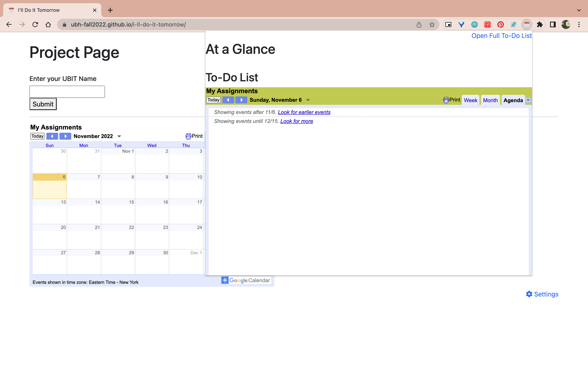Focus the UBIT Name input field
Screen dimensions: 588x367
(67, 92)
